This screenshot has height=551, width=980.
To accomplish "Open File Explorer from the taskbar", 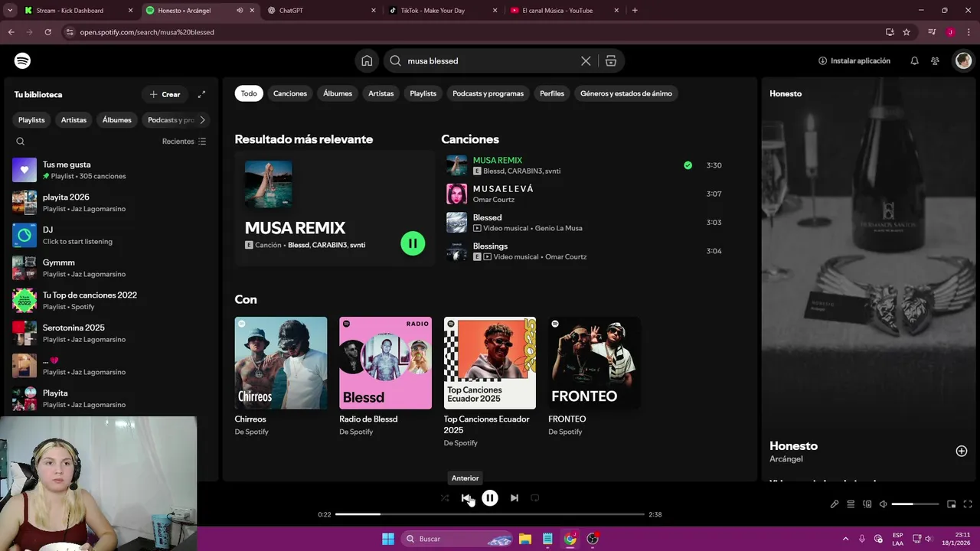I will point(525,539).
